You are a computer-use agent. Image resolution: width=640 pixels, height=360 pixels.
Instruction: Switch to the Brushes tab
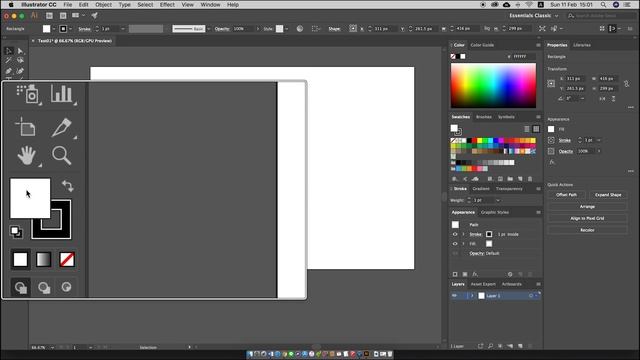coord(484,117)
